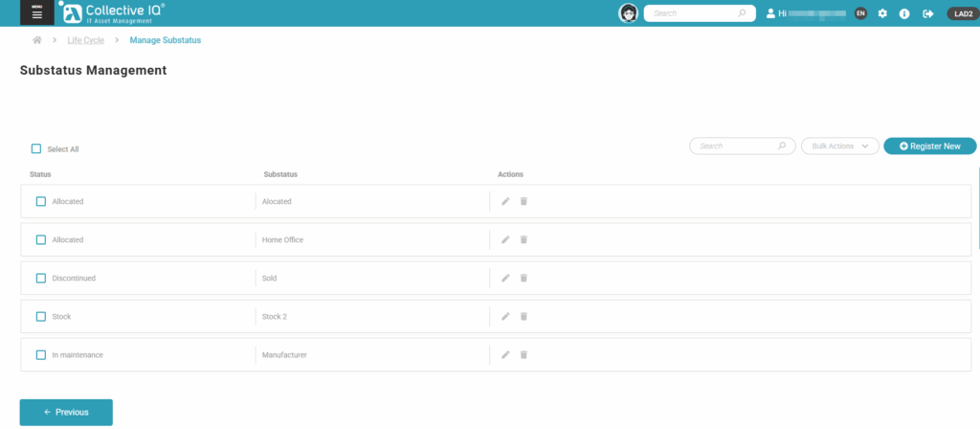Viewport: 980px width, 429px height.
Task: Click the info icon in header
Action: coord(904,13)
